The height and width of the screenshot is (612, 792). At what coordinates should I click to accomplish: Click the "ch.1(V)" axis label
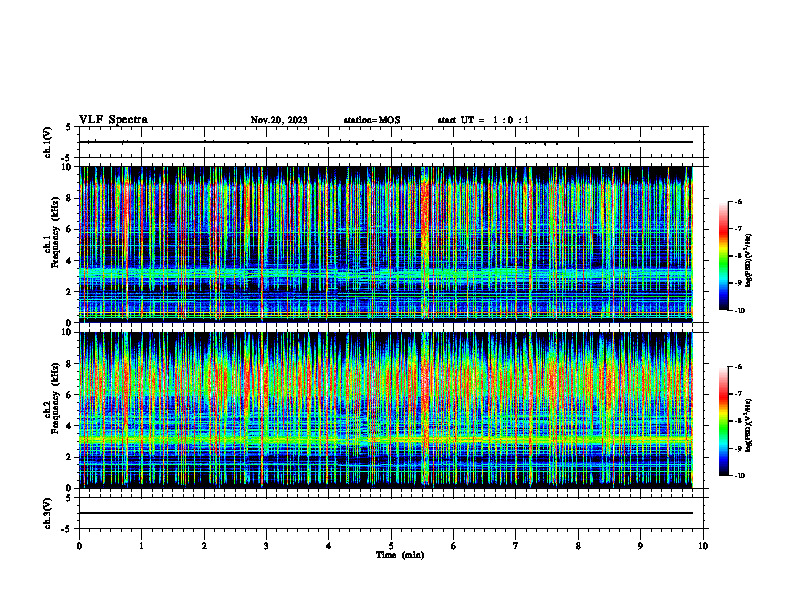tap(48, 142)
